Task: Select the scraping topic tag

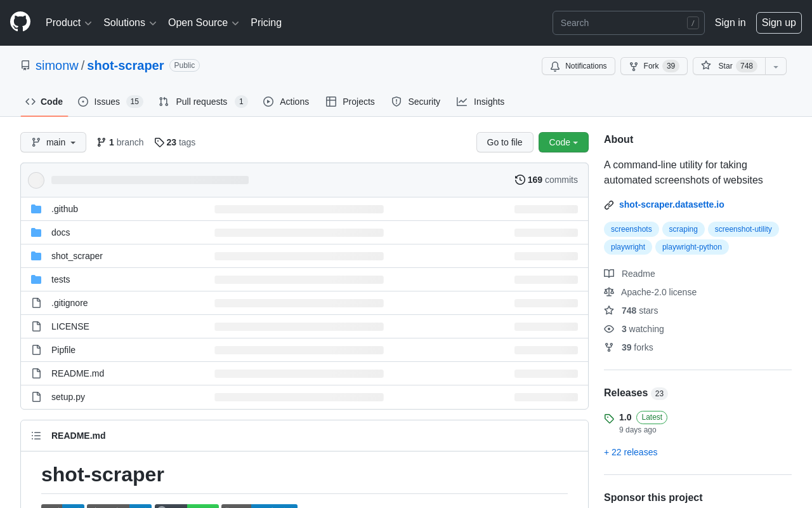Action: tap(683, 229)
